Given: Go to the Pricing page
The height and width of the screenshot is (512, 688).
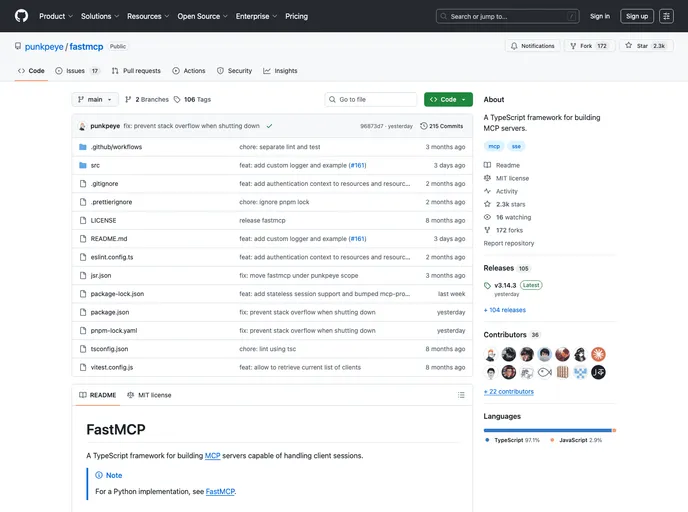Looking at the screenshot, I should pos(296,16).
